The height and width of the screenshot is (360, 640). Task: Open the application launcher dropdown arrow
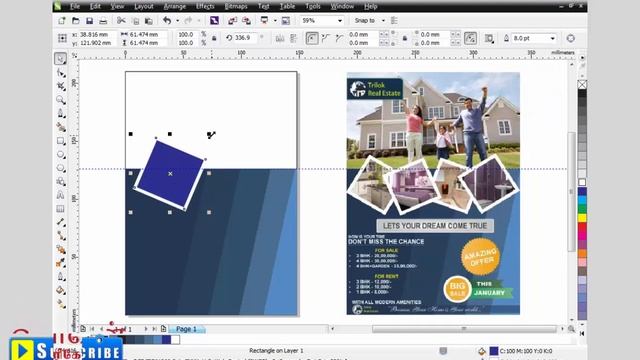click(x=275, y=20)
